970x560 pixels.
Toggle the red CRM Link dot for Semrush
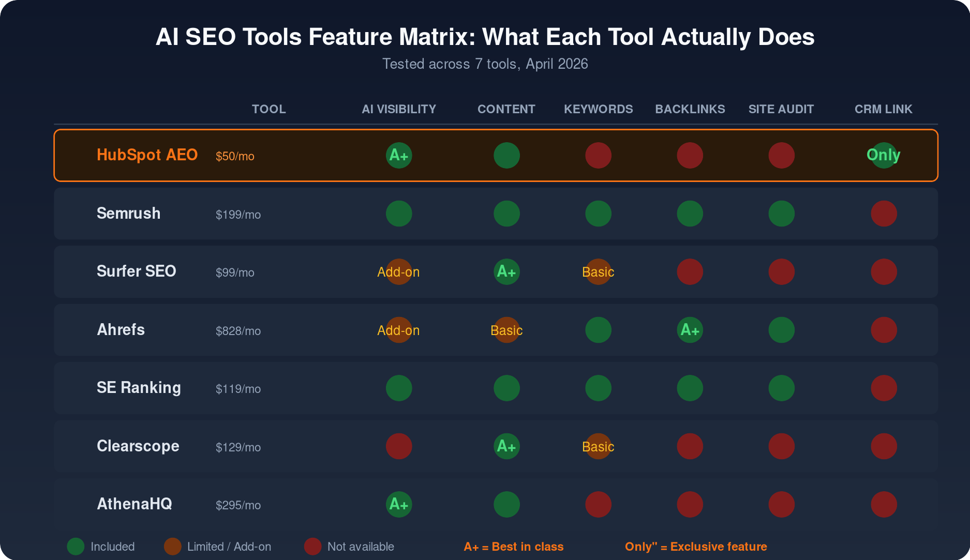(x=883, y=213)
